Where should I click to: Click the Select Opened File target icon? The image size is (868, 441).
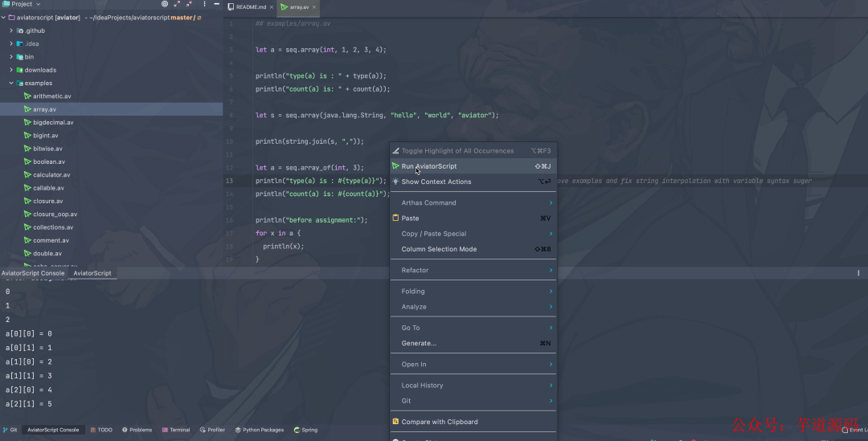pyautogui.click(x=165, y=4)
